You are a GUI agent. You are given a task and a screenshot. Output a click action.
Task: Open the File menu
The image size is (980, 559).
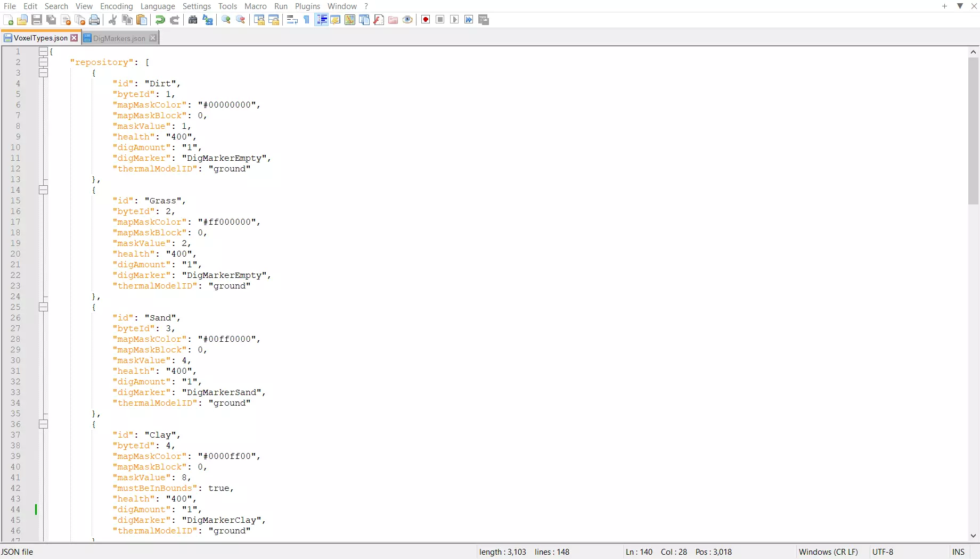pos(10,6)
